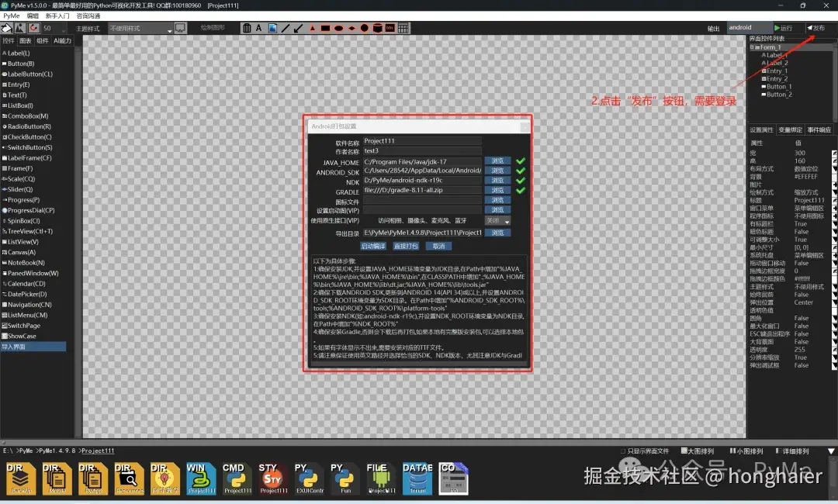
Task: Select the rectangle shape tool
Action: 325,28
